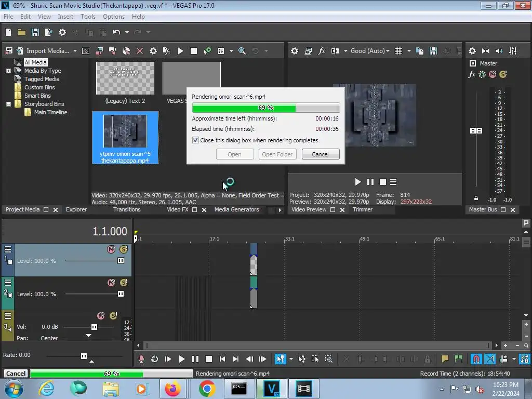This screenshot has width=532, height=399.
Task: Open the preview transport hamburger menu
Action: tap(393, 182)
